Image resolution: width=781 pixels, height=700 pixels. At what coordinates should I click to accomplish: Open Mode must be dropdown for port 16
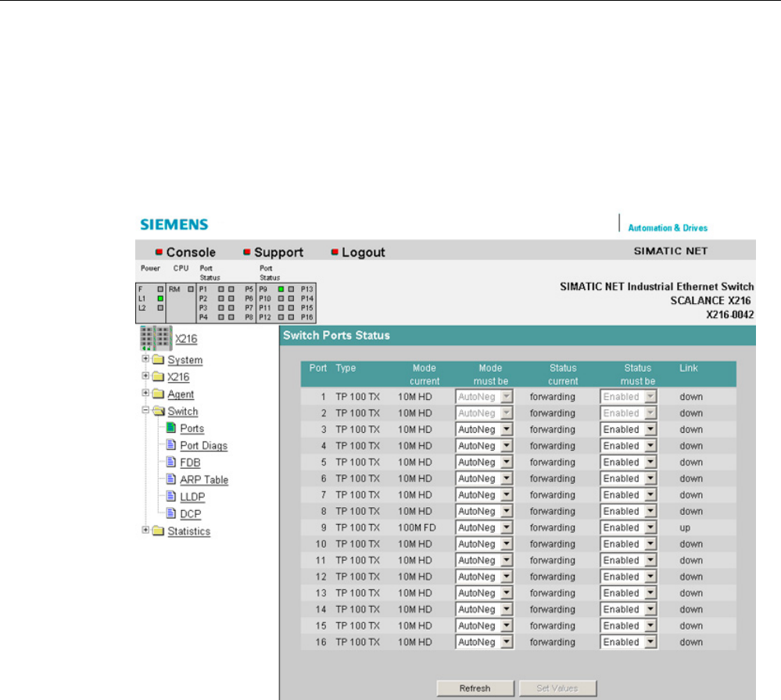tap(484, 641)
